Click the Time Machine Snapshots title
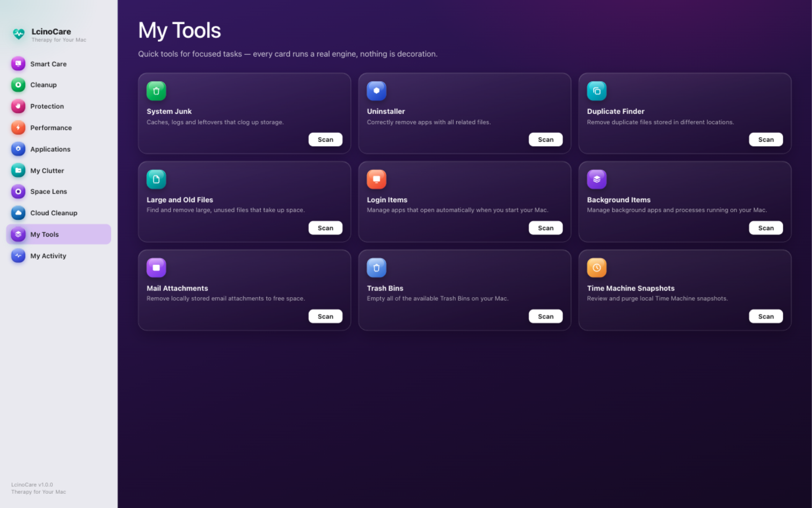 (631, 288)
